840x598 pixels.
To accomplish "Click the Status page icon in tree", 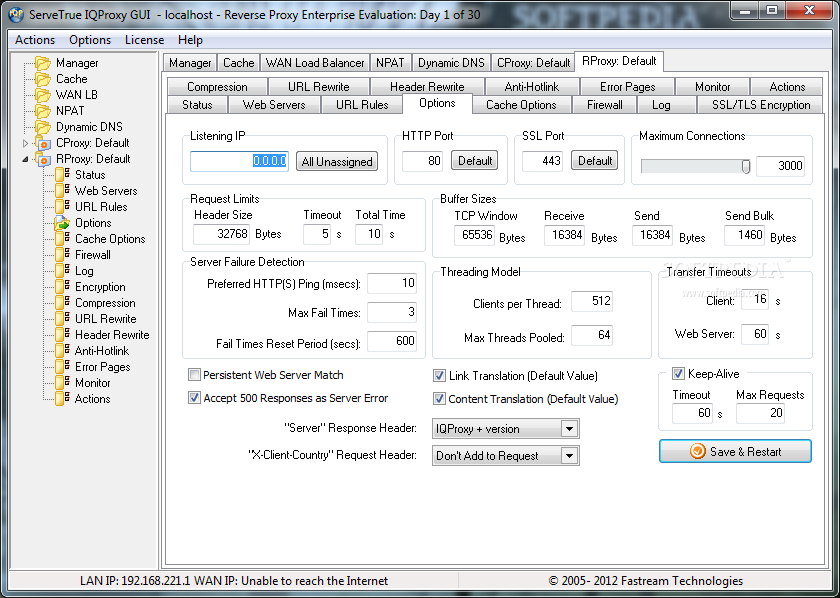I will point(62,175).
